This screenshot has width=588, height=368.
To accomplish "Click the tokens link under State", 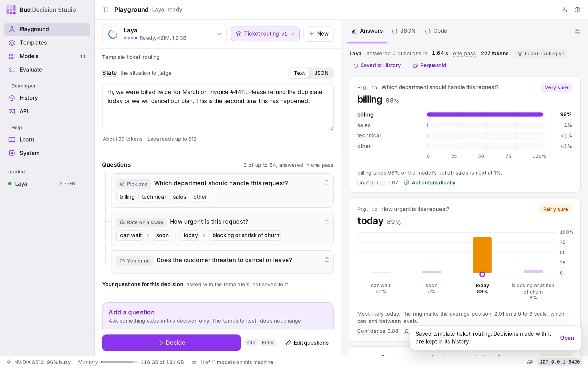I will [x=134, y=139].
